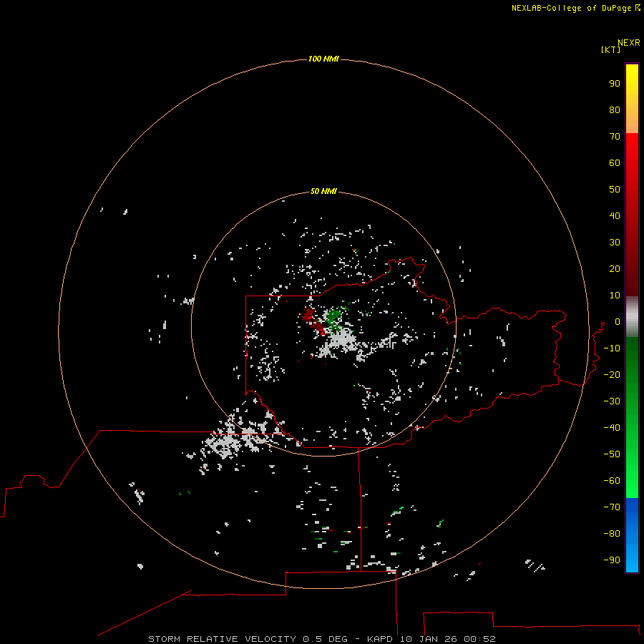Click the blue bottom segment of color bar

[632, 535]
